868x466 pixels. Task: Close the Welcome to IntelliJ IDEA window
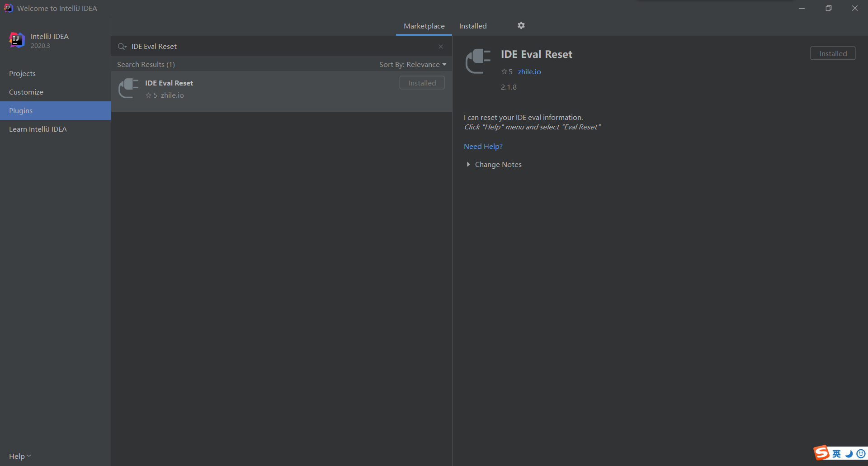[x=854, y=8]
